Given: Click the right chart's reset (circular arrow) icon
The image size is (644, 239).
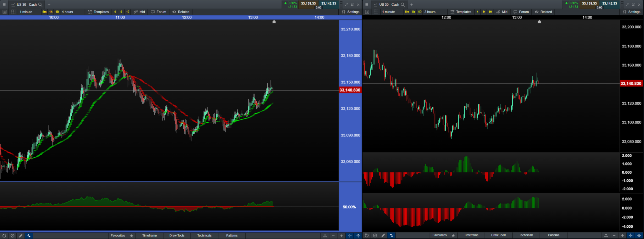Looking at the screenshot, I should coord(367,235).
